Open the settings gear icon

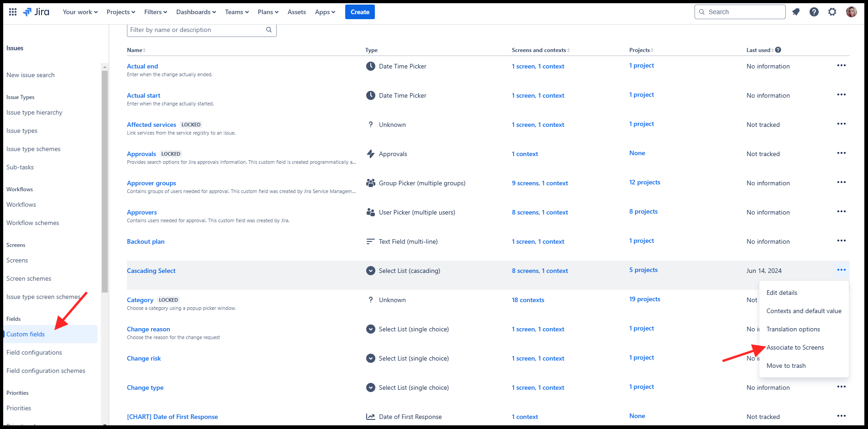click(x=832, y=12)
